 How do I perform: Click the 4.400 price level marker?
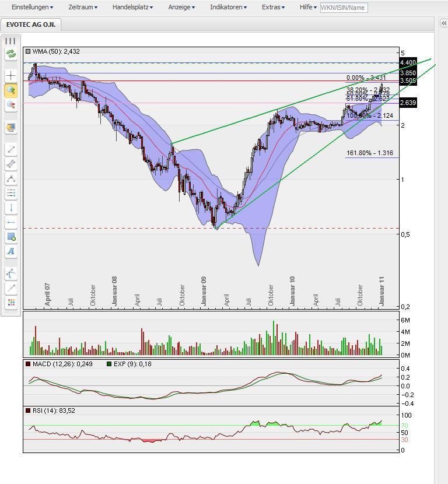point(408,62)
